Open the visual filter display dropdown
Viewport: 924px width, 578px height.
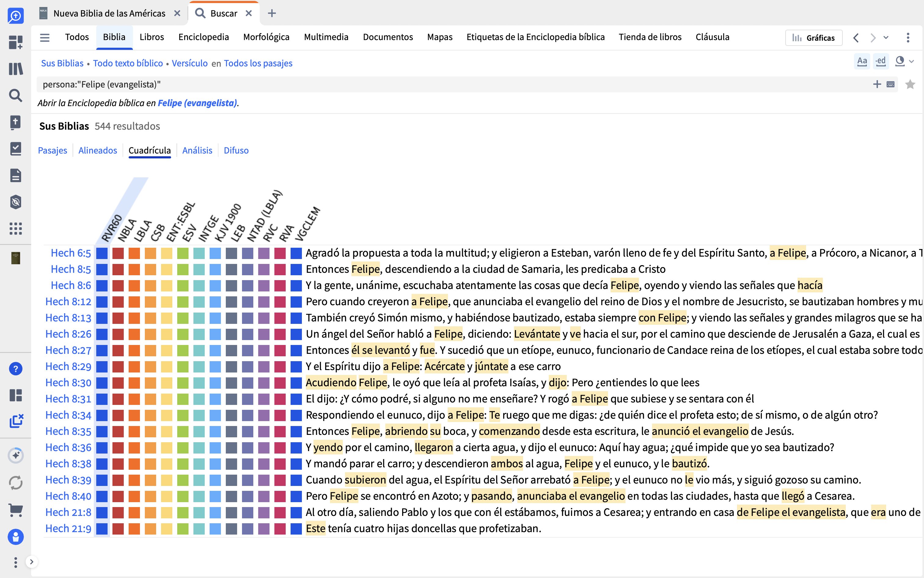pos(904,61)
